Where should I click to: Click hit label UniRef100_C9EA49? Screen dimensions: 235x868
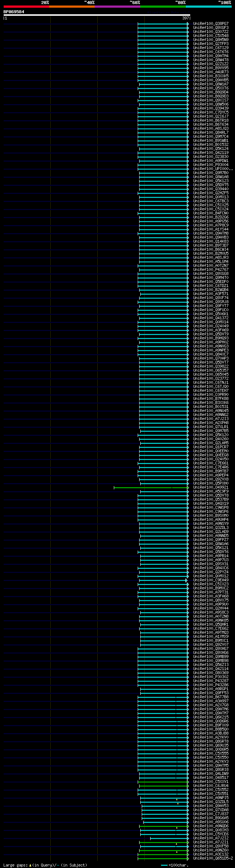(211, 580)
